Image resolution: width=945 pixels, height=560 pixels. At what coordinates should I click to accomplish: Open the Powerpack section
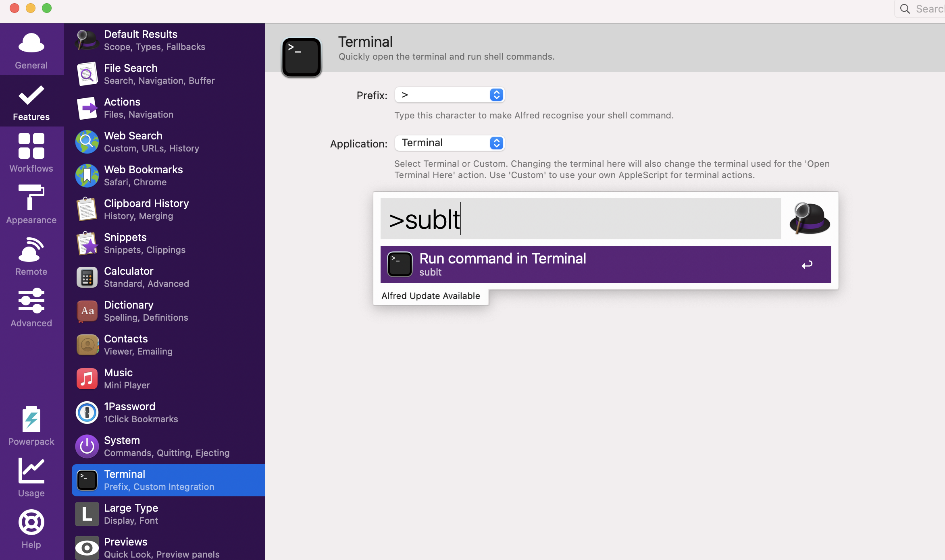tap(31, 426)
